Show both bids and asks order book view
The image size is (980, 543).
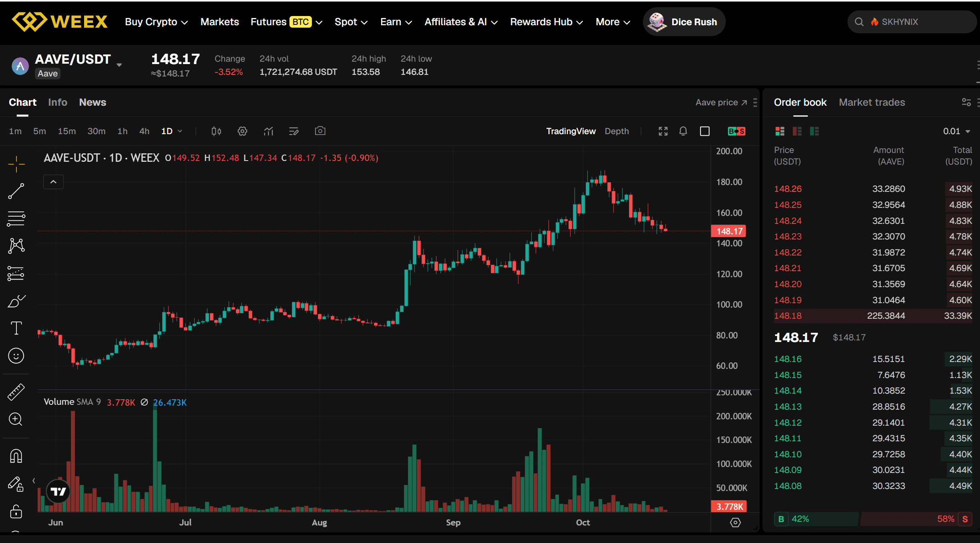(x=779, y=131)
